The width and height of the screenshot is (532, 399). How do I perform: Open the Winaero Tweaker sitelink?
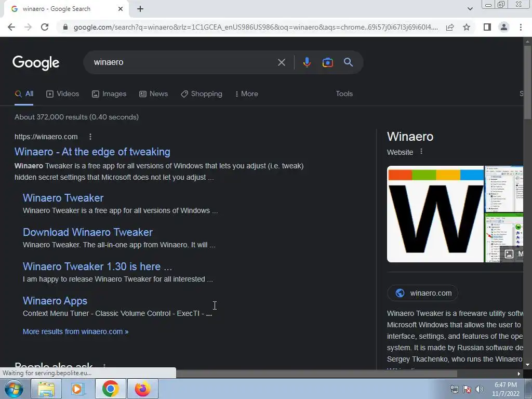(x=63, y=198)
